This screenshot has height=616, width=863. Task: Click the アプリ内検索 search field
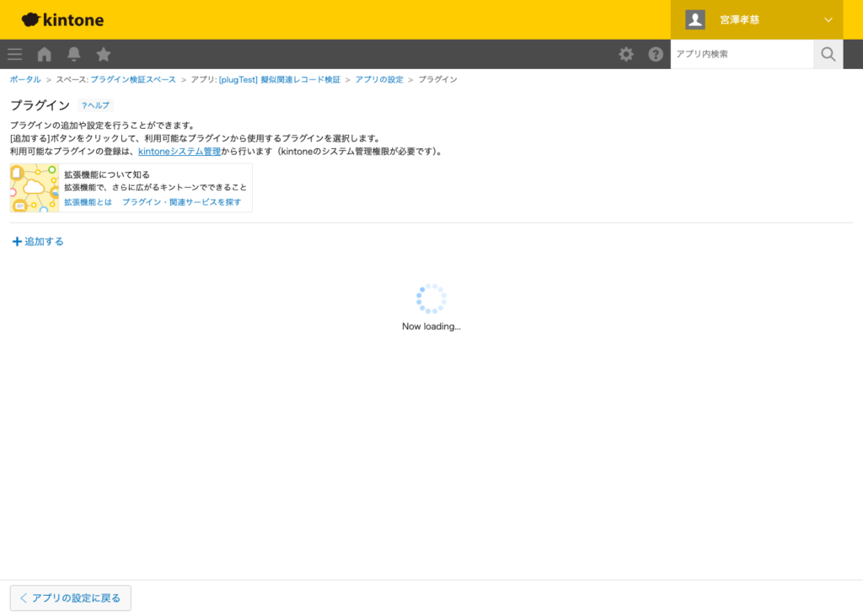pos(742,54)
